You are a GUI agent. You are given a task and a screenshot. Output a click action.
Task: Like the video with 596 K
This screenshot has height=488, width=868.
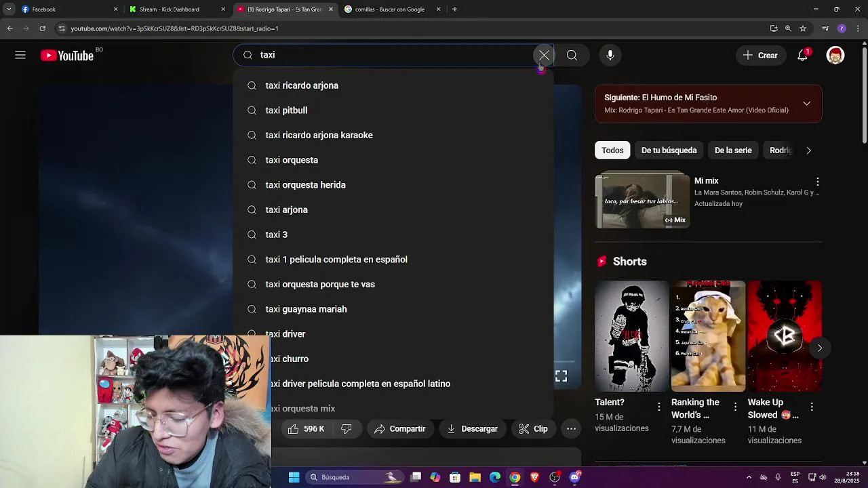(x=306, y=429)
